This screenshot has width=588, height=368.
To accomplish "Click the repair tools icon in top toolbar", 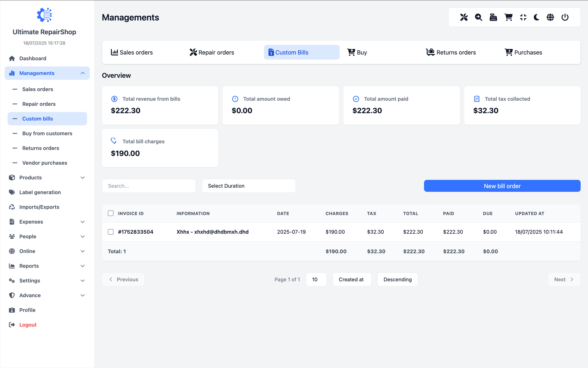I will pos(464,17).
